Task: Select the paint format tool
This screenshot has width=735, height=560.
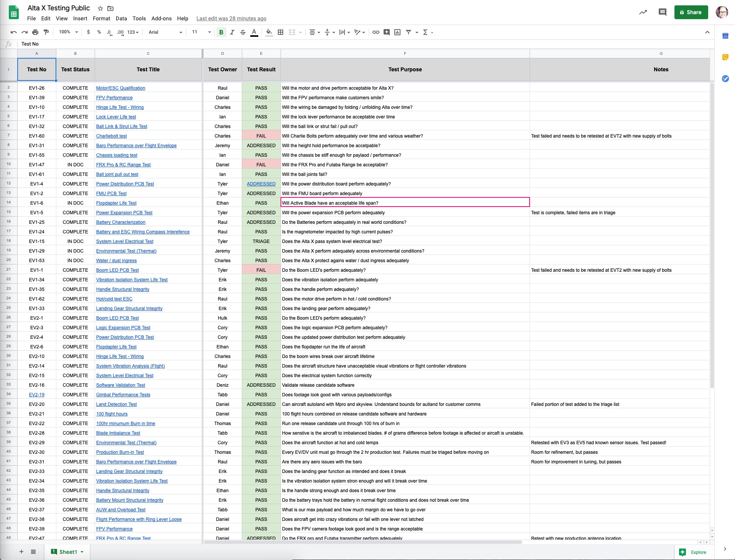Action: coord(46,32)
